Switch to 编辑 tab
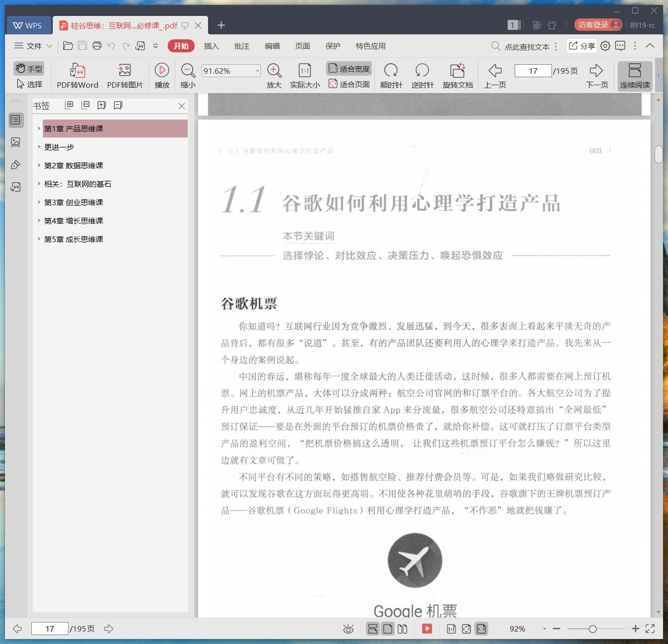The height and width of the screenshot is (644, 668). pos(272,46)
